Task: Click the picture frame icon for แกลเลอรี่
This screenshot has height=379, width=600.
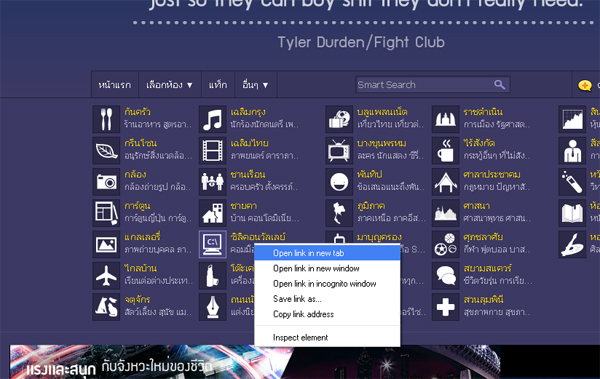Action: pyautogui.click(x=106, y=244)
